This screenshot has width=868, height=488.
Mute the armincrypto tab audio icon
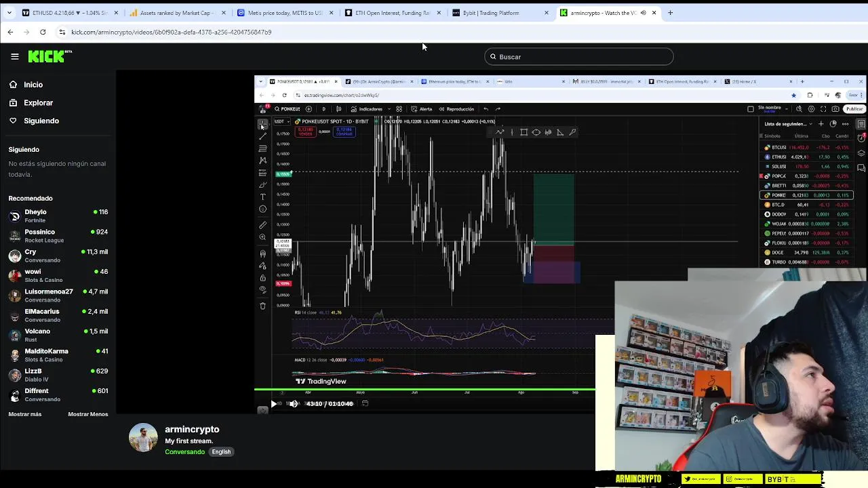[x=643, y=13]
